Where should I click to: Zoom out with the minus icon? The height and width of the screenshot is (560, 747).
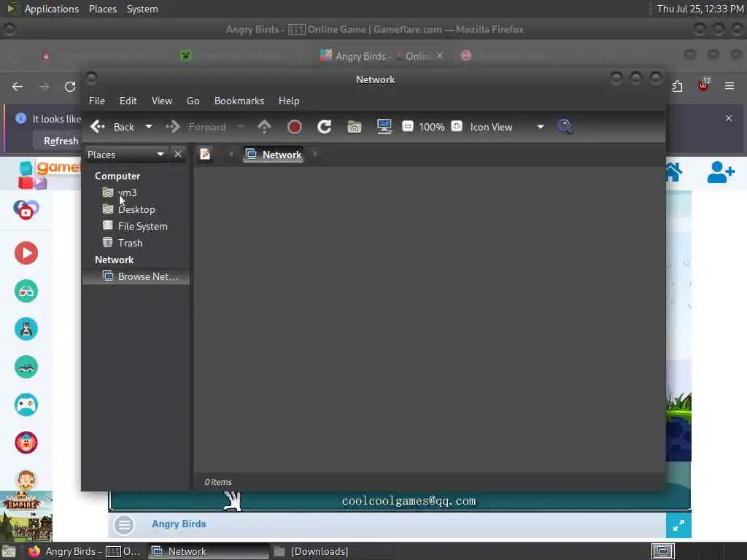[x=407, y=126]
